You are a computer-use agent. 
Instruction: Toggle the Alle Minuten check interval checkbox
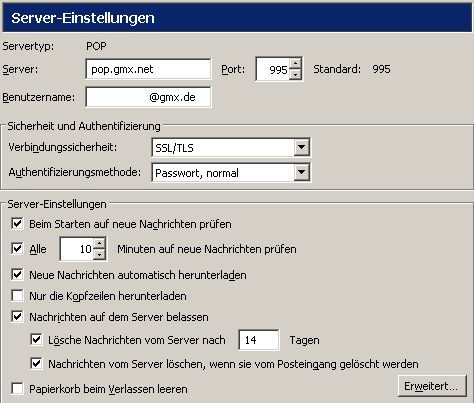click(17, 249)
